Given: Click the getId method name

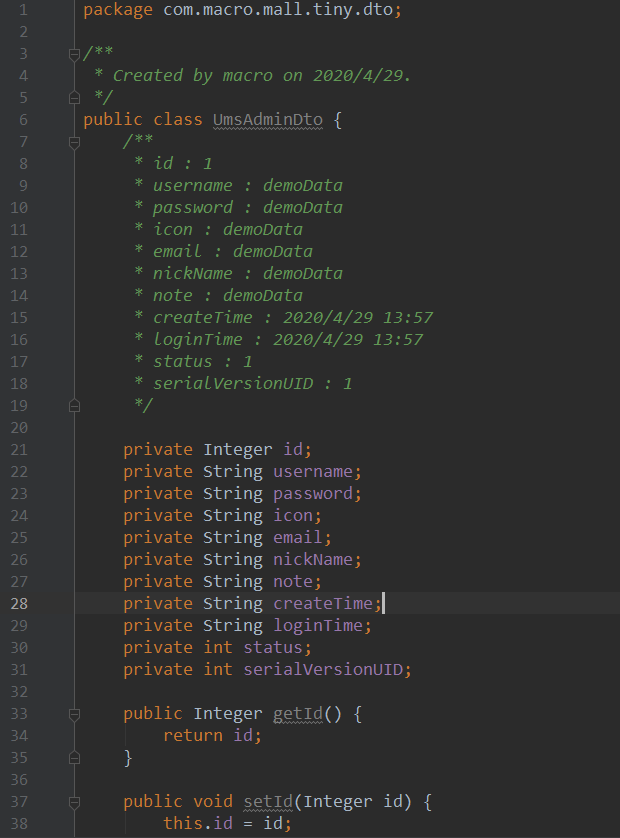Looking at the screenshot, I should (298, 714).
